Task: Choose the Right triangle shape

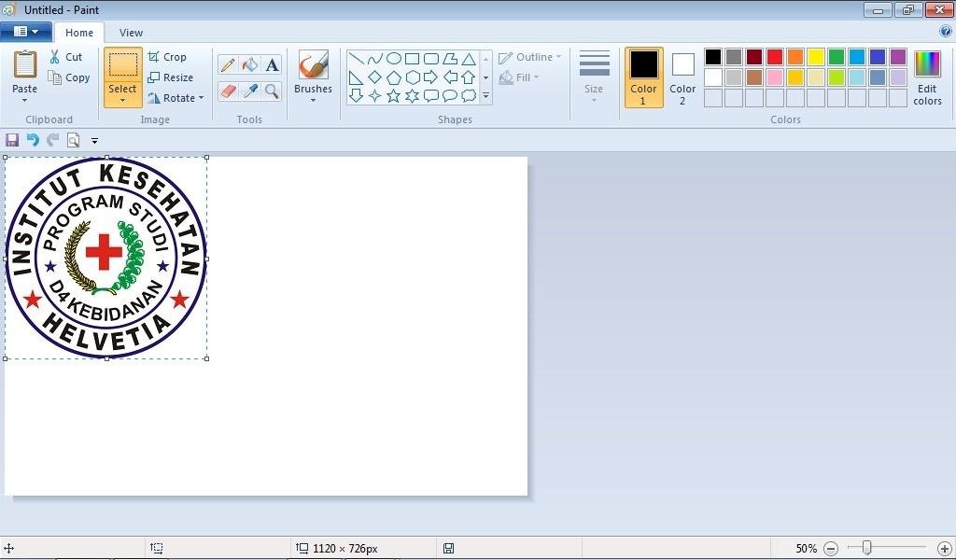Action: point(357,77)
